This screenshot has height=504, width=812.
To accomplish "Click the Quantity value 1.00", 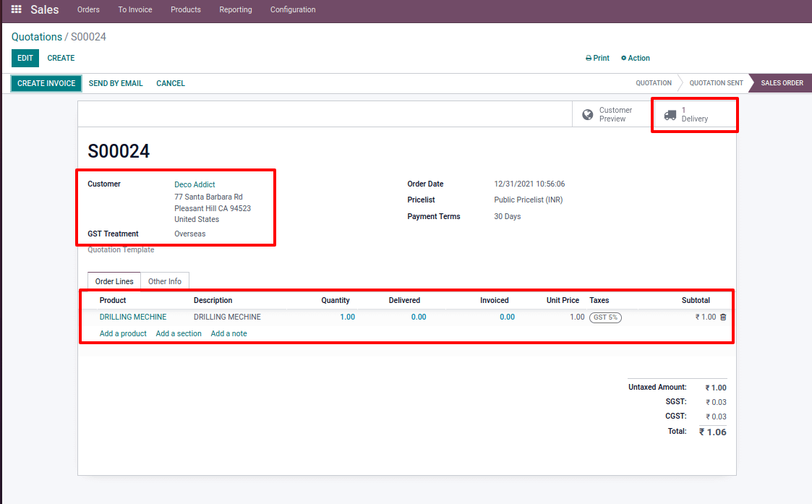I will [348, 317].
